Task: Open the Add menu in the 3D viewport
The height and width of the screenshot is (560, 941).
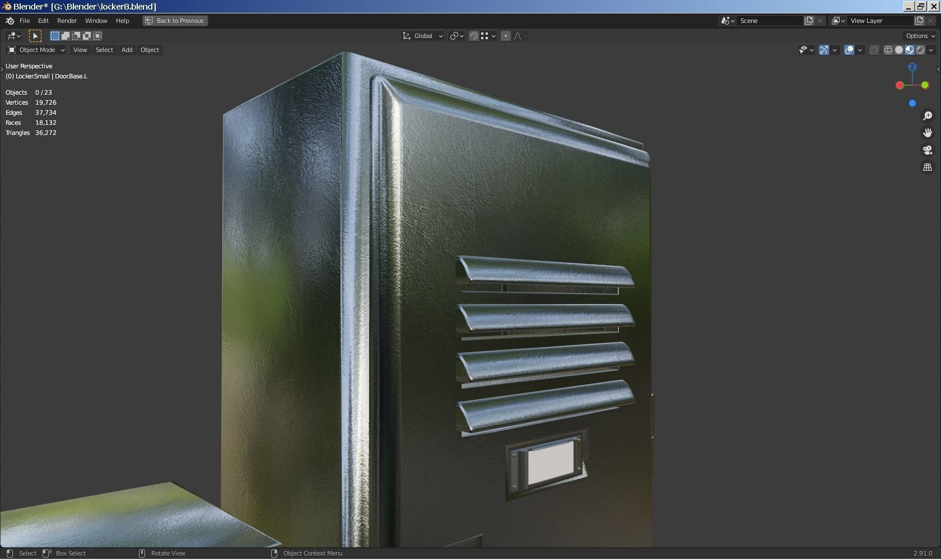Action: 127,50
